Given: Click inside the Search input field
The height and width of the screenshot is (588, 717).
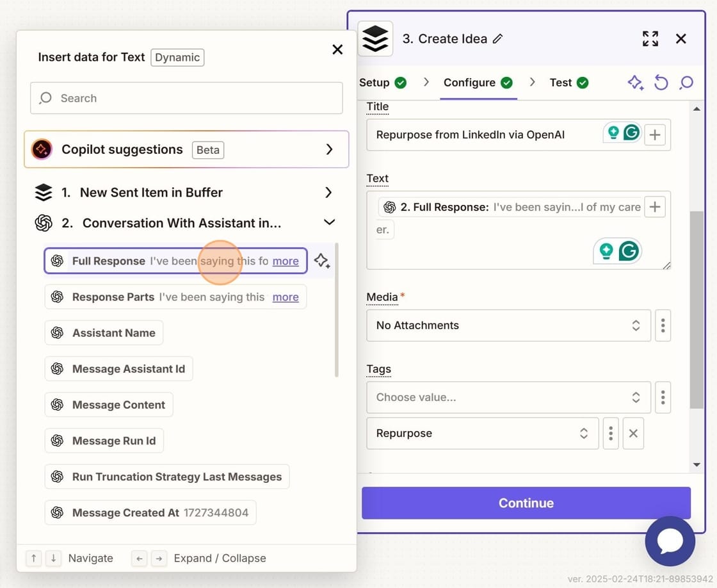Looking at the screenshot, I should pyautogui.click(x=186, y=97).
